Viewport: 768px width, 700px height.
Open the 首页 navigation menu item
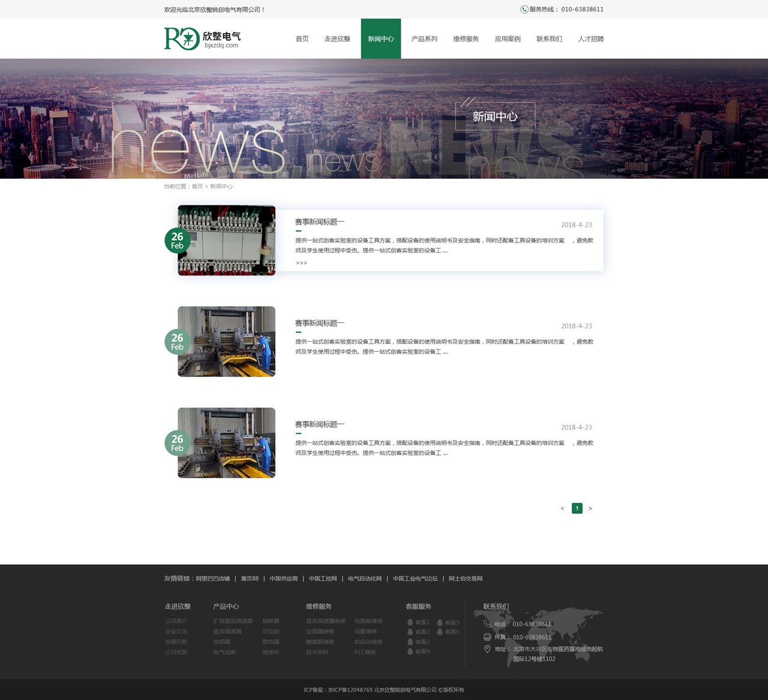[x=302, y=39]
